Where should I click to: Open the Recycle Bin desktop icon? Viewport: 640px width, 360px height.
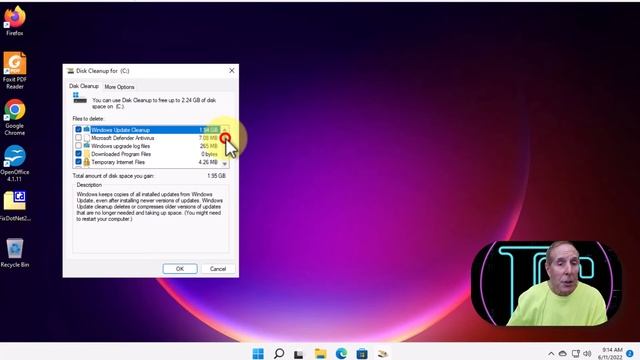coord(15,253)
